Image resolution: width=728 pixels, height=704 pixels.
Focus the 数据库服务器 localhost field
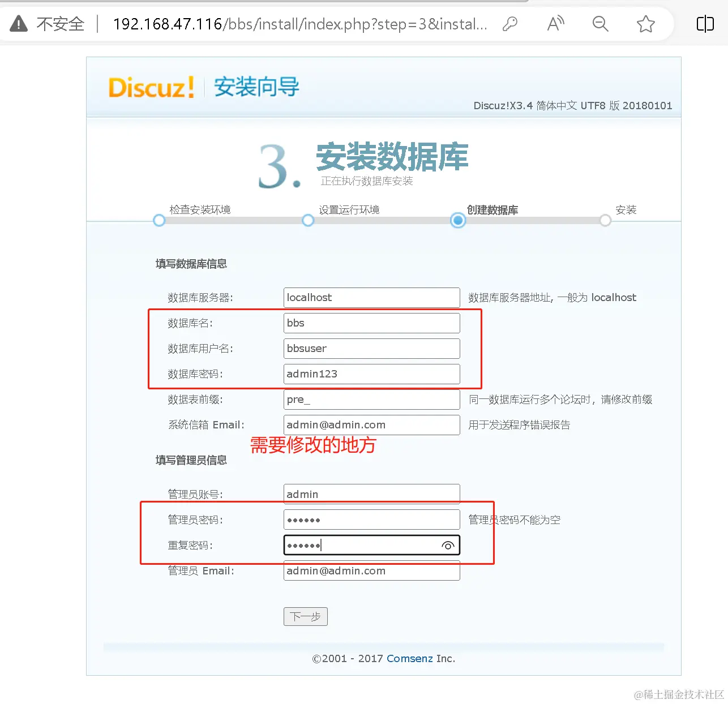pyautogui.click(x=372, y=298)
